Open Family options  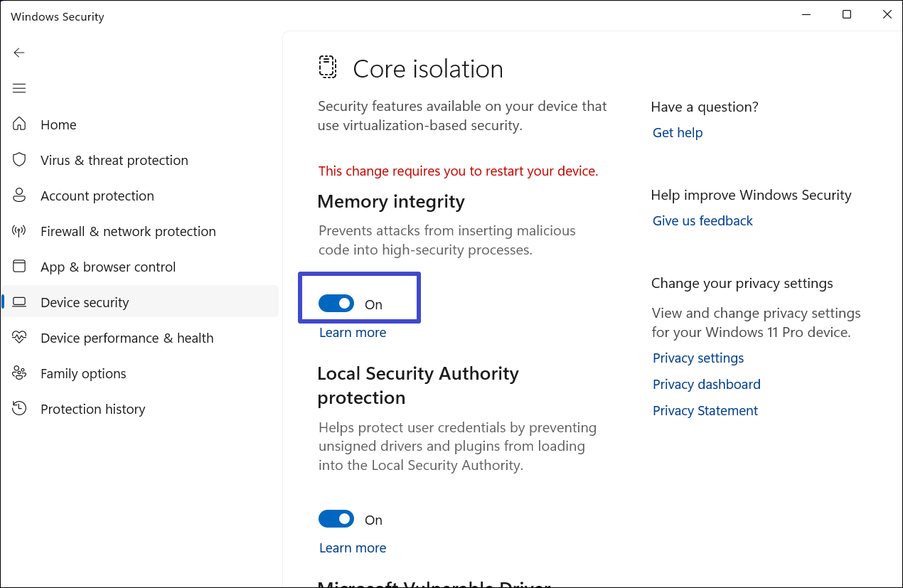[x=82, y=373]
